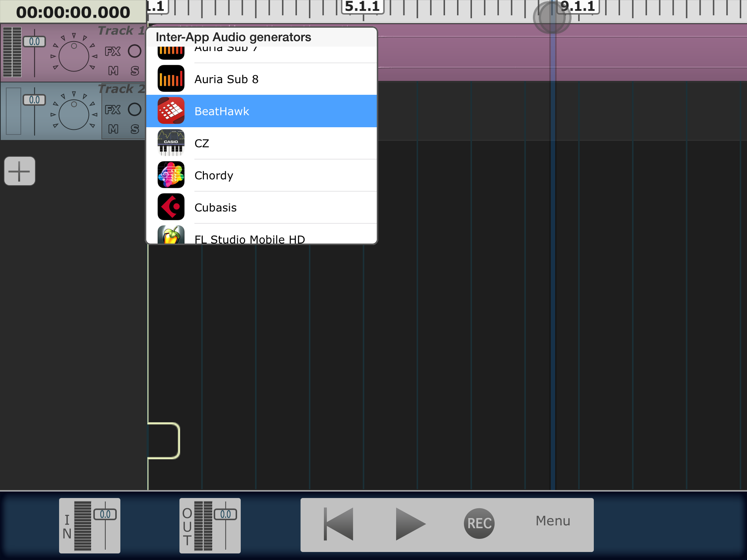Select CZ from the generators list
The image size is (747, 560).
click(262, 143)
